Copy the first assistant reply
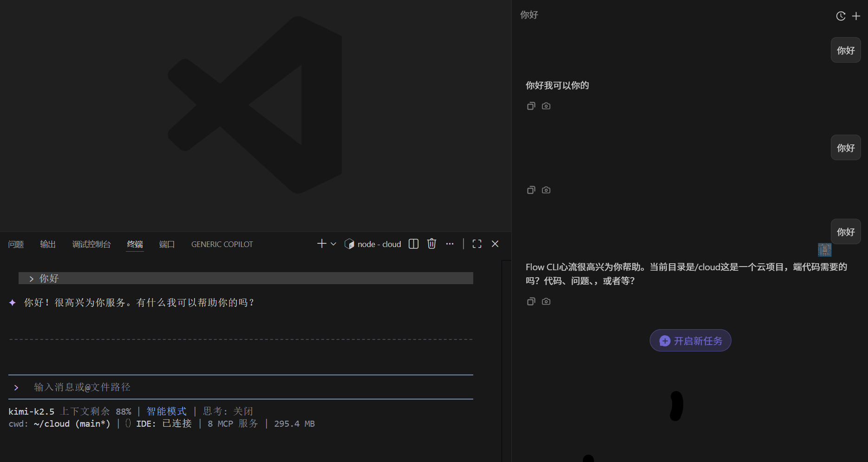This screenshot has width=868, height=462. click(531, 106)
